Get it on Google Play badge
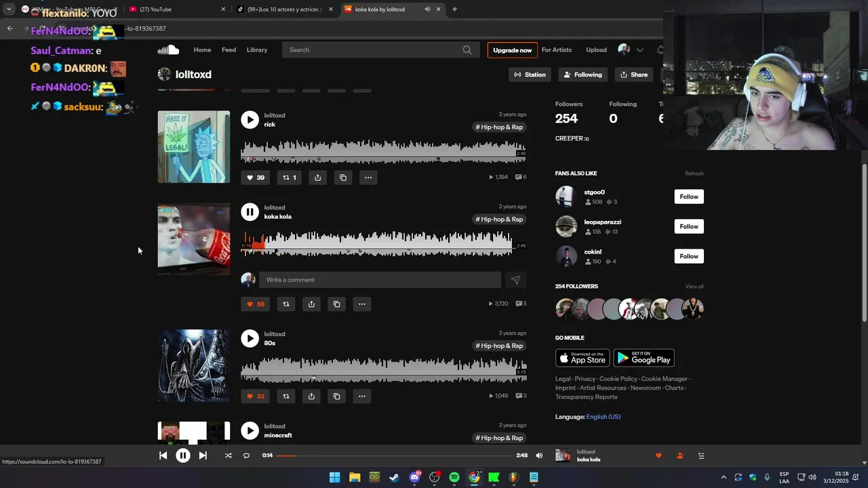 pos(644,358)
